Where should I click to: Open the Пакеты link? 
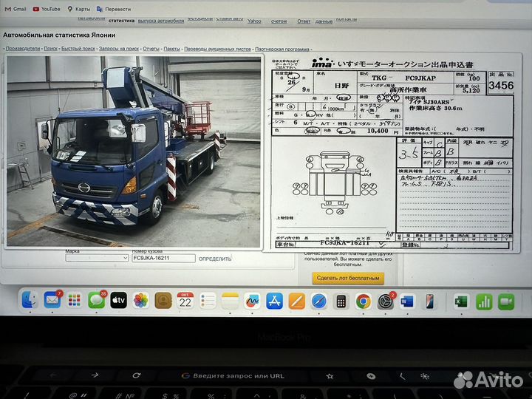[171, 49]
